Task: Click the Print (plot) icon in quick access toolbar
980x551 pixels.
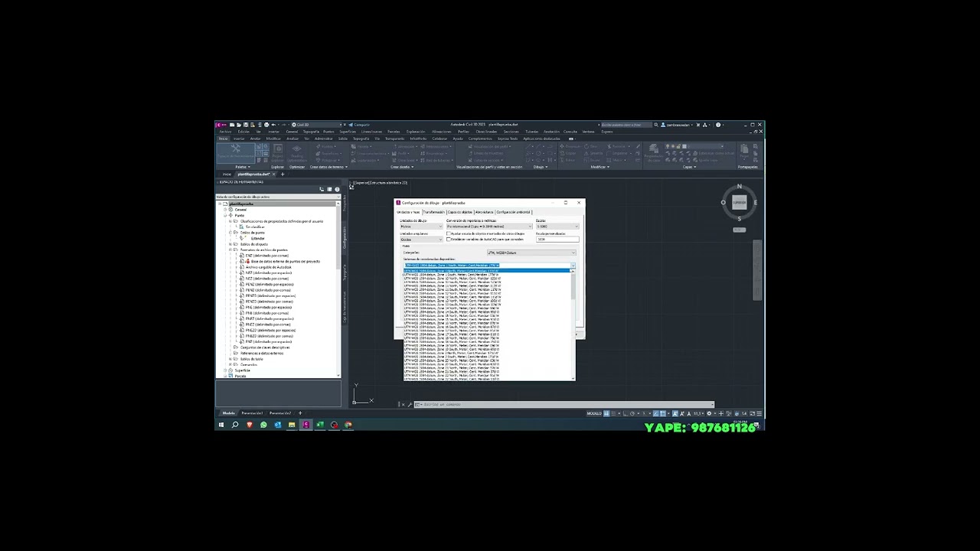Action: (266, 125)
